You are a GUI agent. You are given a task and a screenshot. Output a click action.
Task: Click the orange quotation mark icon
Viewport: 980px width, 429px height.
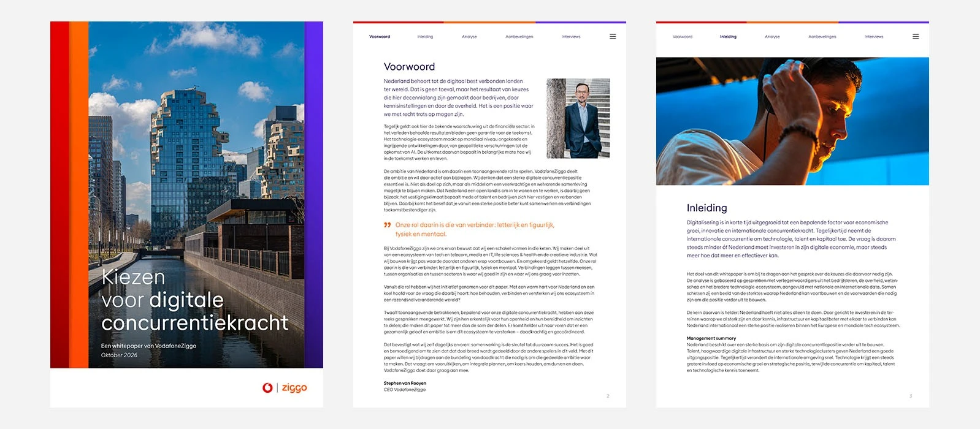point(388,225)
